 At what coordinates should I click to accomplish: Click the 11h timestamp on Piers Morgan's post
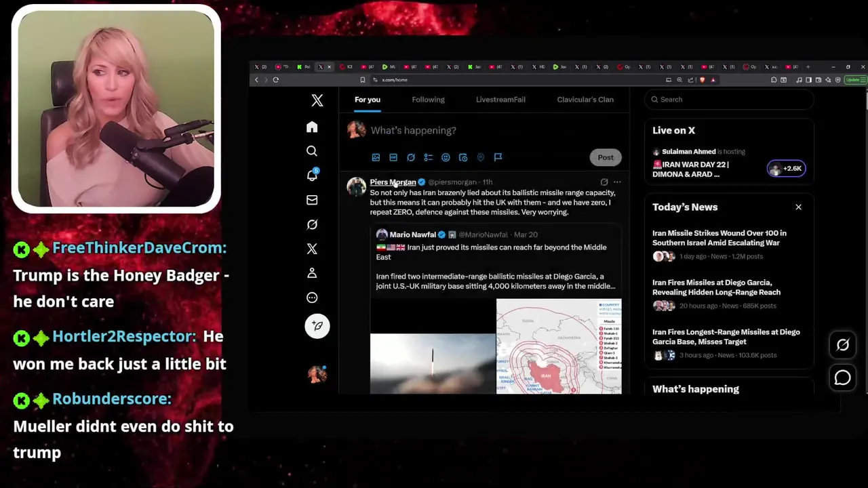[x=487, y=182]
